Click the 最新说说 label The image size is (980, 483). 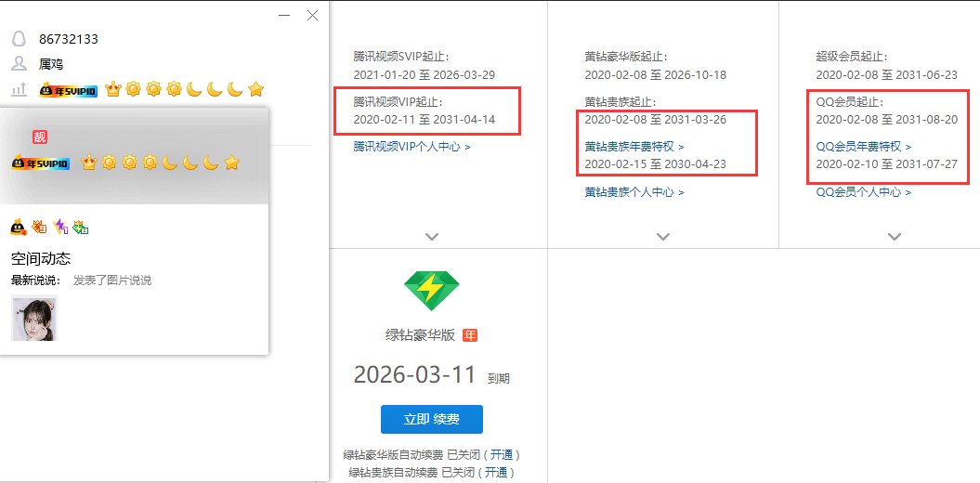(x=35, y=281)
